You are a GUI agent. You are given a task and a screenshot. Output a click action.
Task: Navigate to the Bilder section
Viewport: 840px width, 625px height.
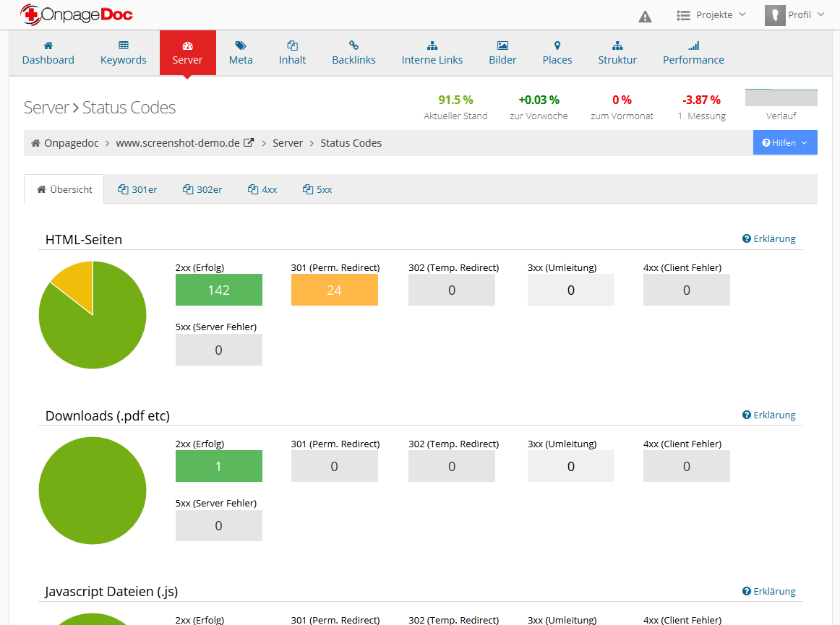(x=502, y=53)
